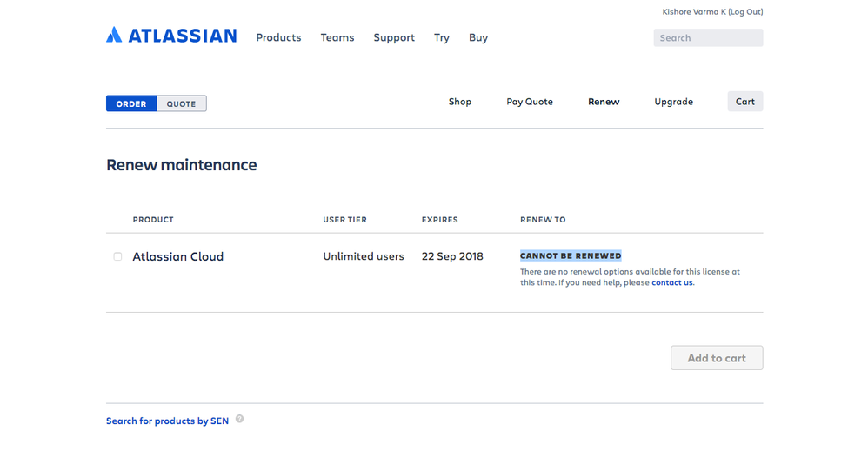The image size is (868, 457).
Task: Go to the Shop tab
Action: point(460,102)
